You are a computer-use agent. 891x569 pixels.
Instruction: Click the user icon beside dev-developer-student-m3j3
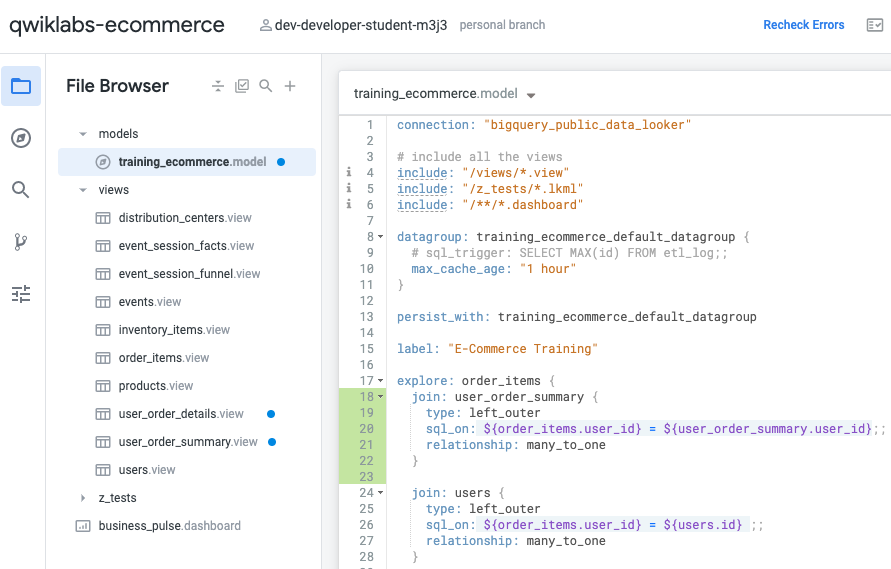pyautogui.click(x=265, y=26)
